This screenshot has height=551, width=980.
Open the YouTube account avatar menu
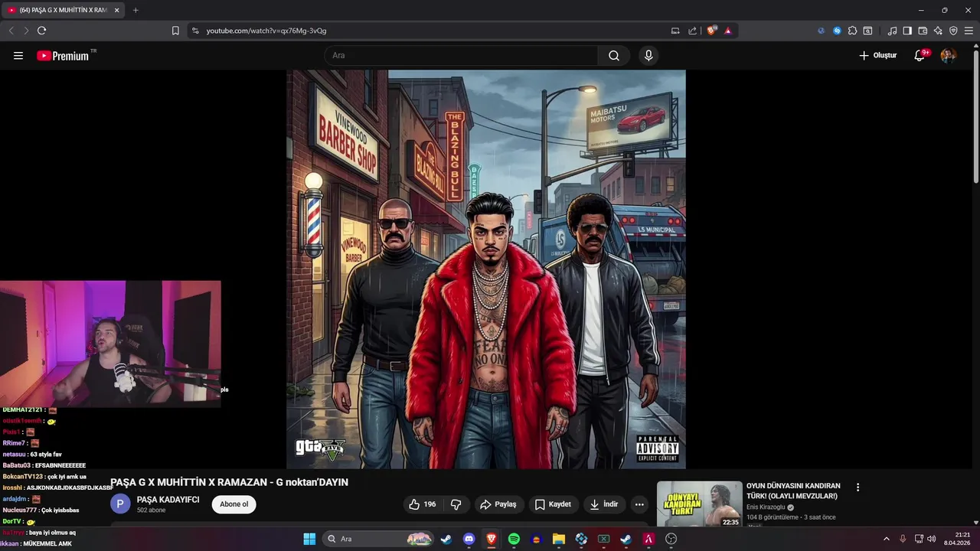pos(948,55)
